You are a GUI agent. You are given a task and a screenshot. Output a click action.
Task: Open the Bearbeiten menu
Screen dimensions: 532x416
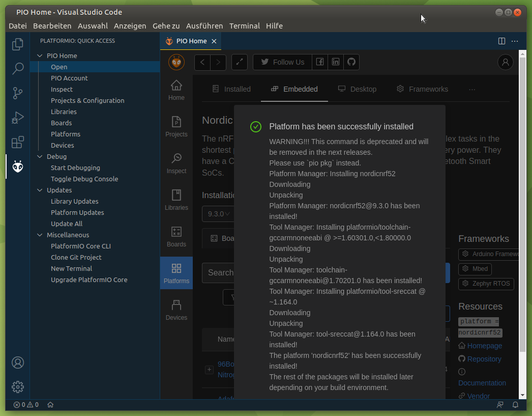point(52,26)
